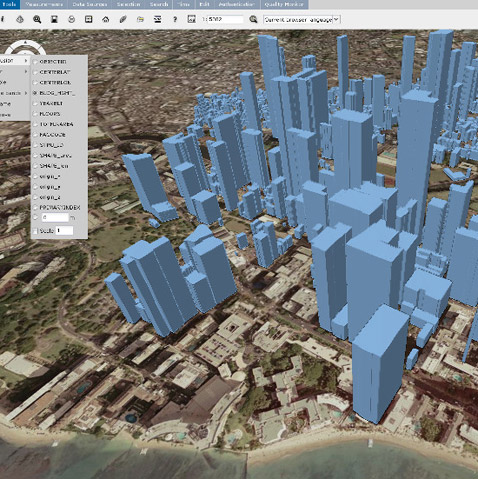Viewport: 478px width, 479px height.
Task: Expand the bands submenu arrow
Action: 26,93
